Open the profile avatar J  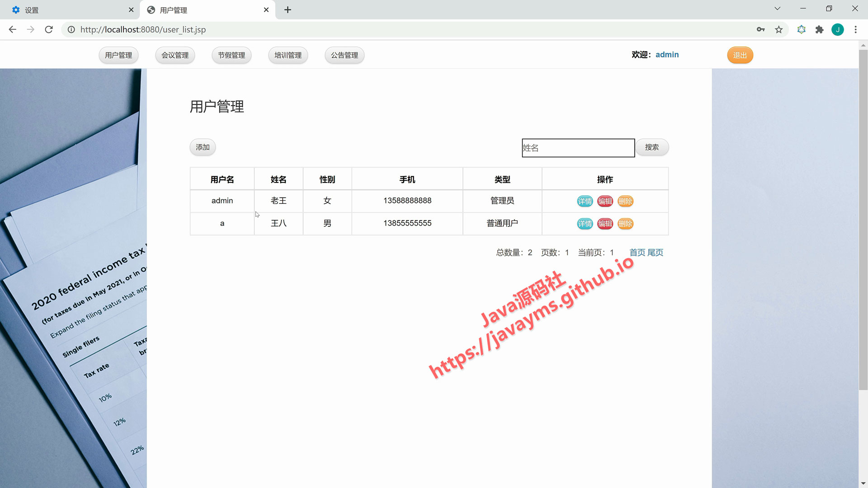point(837,29)
